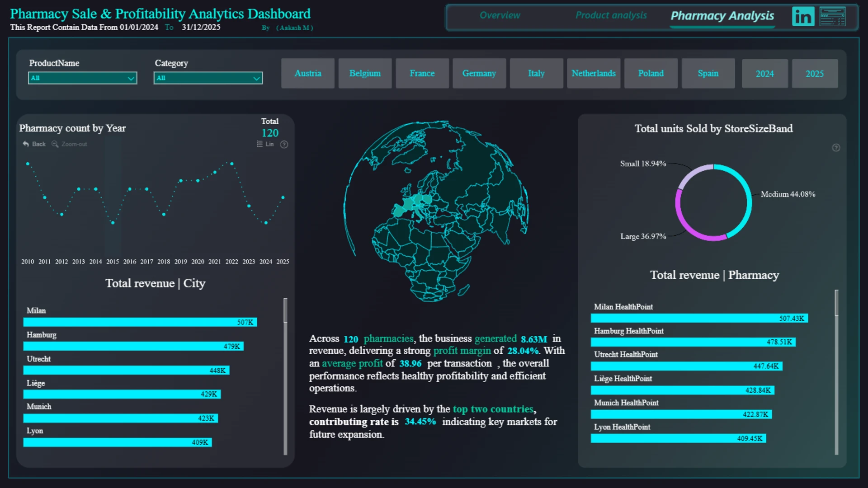The height and width of the screenshot is (488, 868).
Task: Expand the Category dropdown
Action: (x=208, y=78)
